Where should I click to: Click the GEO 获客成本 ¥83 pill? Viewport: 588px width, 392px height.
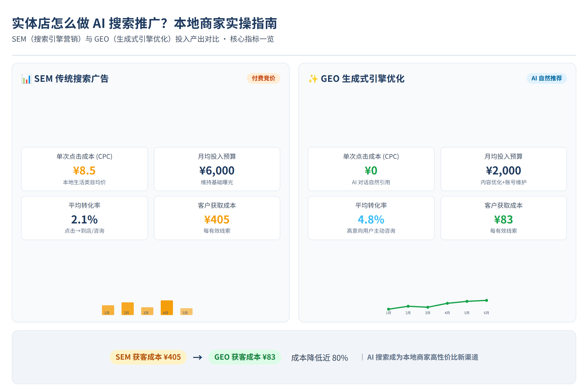[245, 357]
